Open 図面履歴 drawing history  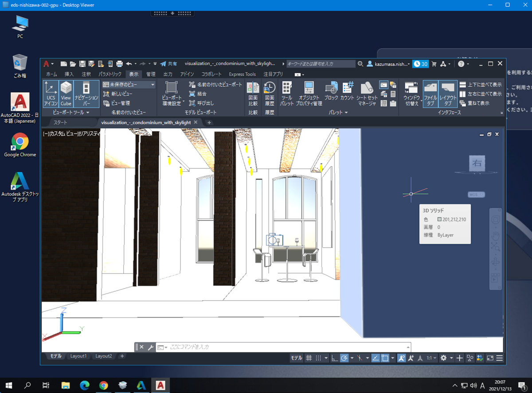(x=270, y=93)
